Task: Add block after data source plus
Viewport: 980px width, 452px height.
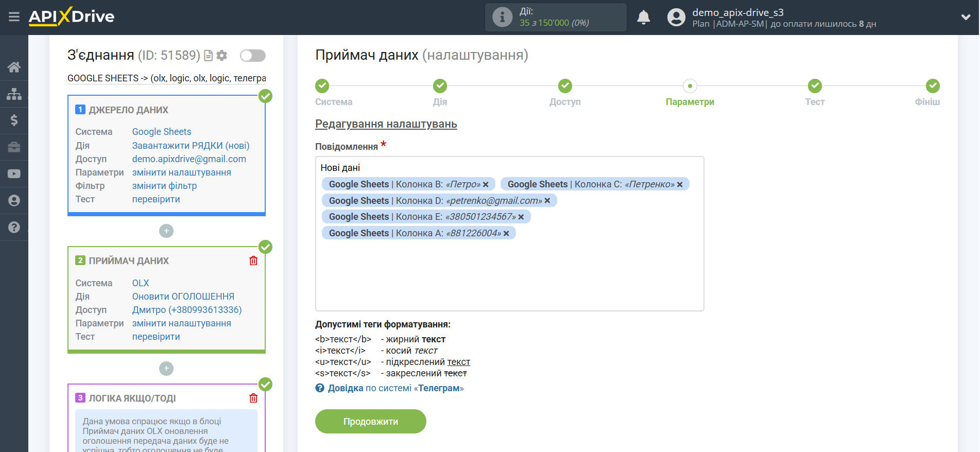Action: [166, 231]
